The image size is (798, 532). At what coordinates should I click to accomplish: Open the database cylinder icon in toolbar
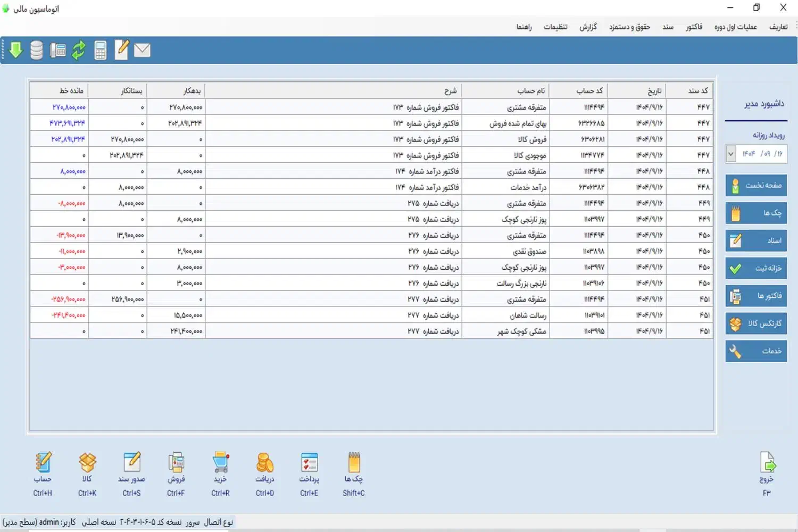(x=36, y=50)
